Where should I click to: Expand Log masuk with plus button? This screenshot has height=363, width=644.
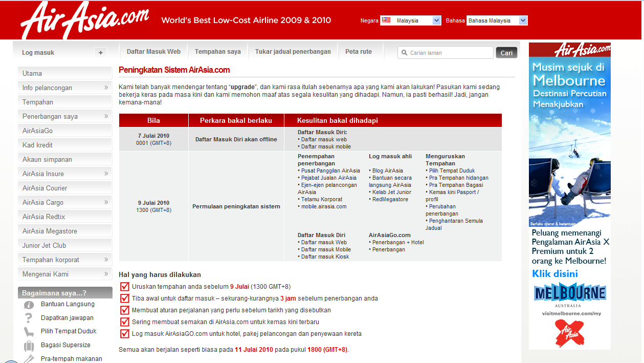[100, 52]
